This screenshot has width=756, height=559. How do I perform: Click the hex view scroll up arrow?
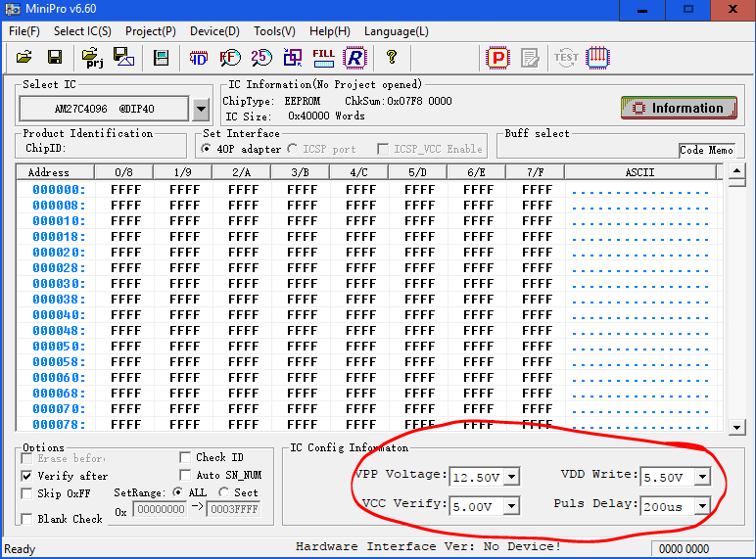pyautogui.click(x=736, y=171)
